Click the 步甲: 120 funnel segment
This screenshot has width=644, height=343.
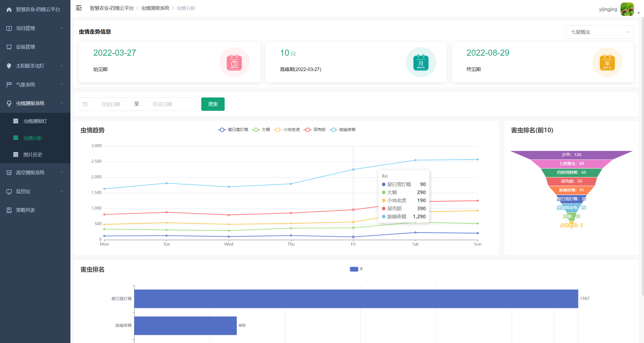click(x=571, y=155)
